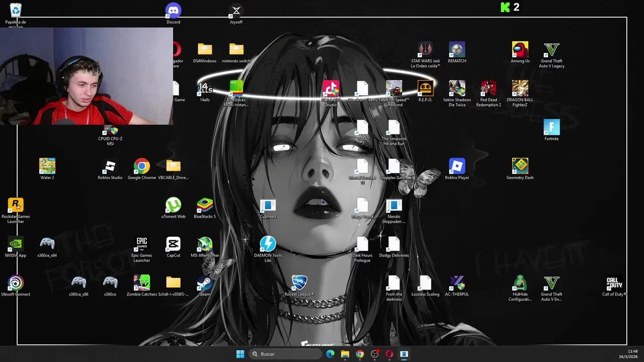Launch Roblox Player
644x362 pixels.
pos(457,169)
